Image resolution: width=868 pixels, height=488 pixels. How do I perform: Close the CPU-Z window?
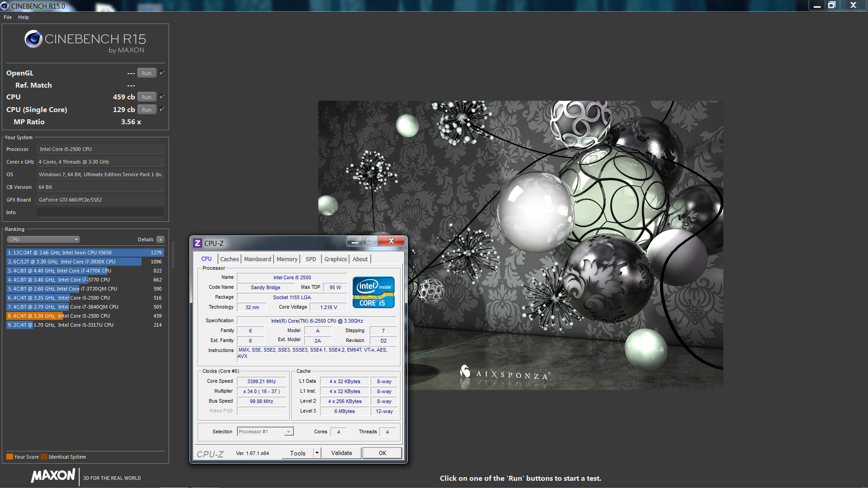tap(392, 241)
